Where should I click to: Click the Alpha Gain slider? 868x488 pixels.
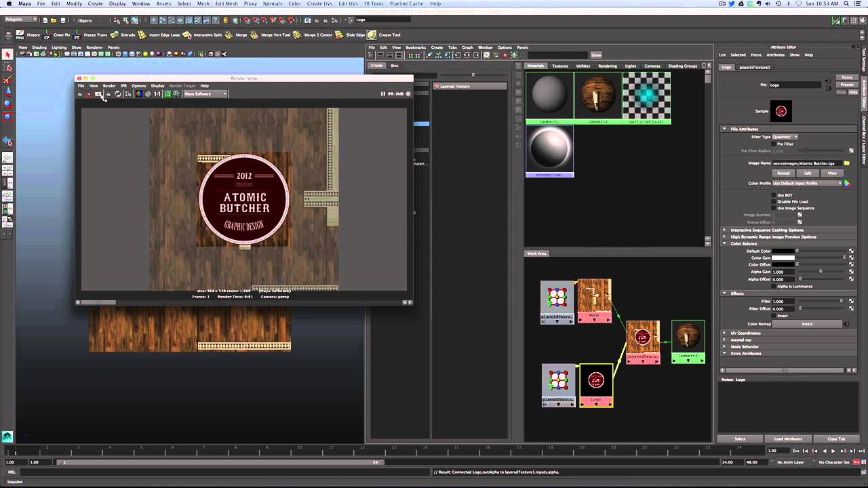[822, 272]
